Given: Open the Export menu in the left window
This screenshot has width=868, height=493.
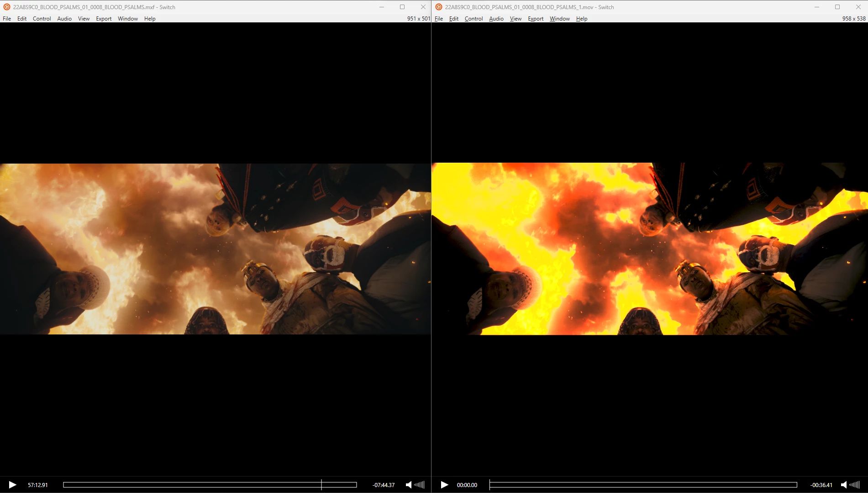Looking at the screenshot, I should pyautogui.click(x=104, y=19).
